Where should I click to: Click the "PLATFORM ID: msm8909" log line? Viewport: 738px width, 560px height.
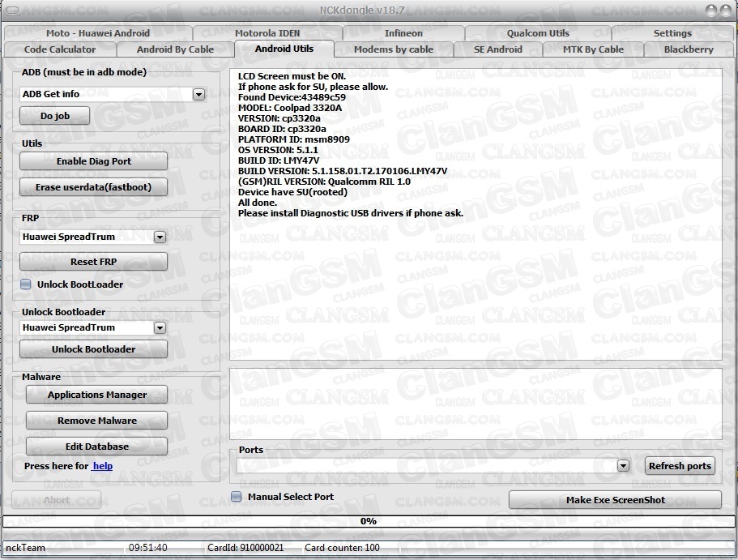tap(294, 139)
